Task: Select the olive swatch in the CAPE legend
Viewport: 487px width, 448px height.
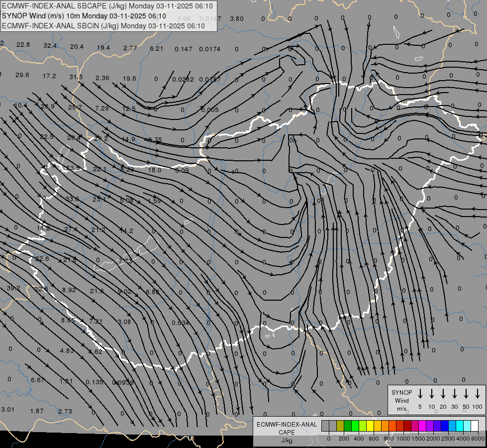Action: (x=340, y=426)
